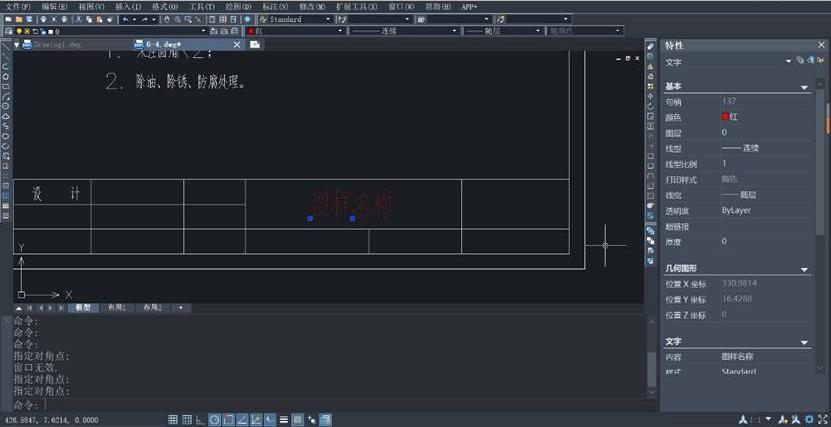Switch to the 布局2 layout tab
The height and width of the screenshot is (427, 831).
click(x=153, y=307)
